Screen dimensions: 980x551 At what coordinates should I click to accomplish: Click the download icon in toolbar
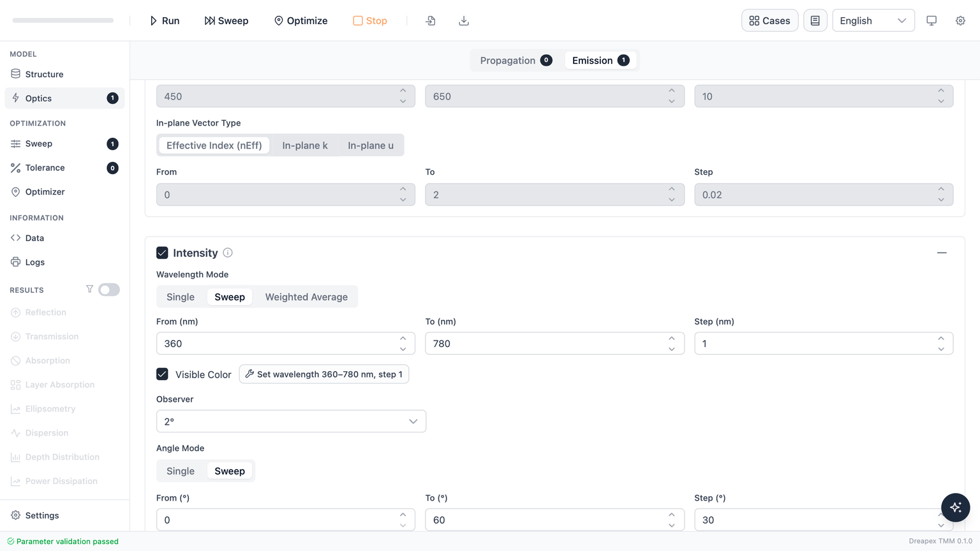464,20
